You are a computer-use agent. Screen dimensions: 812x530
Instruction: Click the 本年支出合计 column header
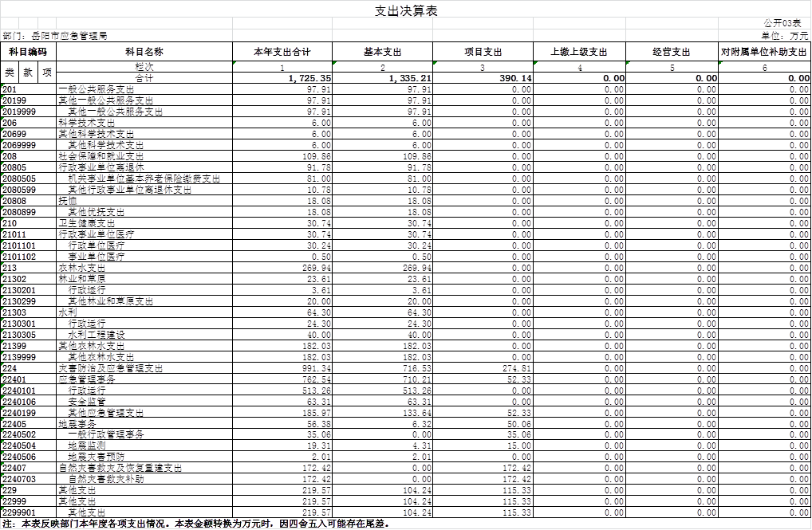pos(282,52)
